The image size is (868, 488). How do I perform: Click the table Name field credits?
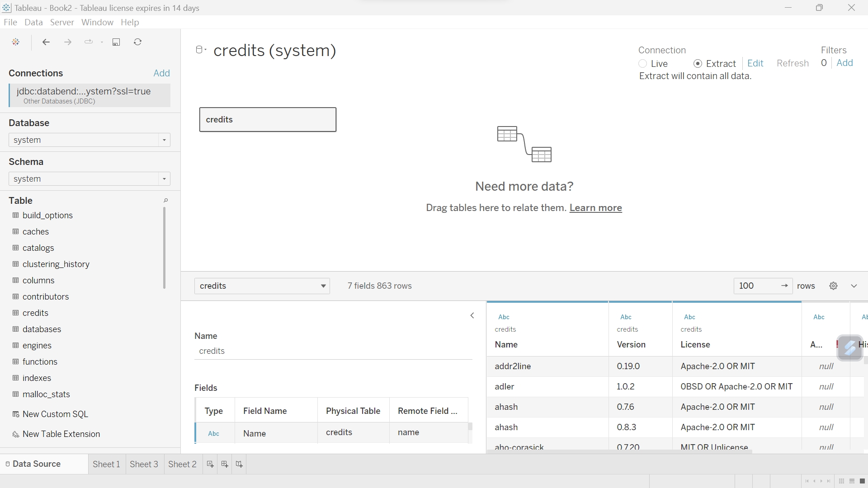333,351
